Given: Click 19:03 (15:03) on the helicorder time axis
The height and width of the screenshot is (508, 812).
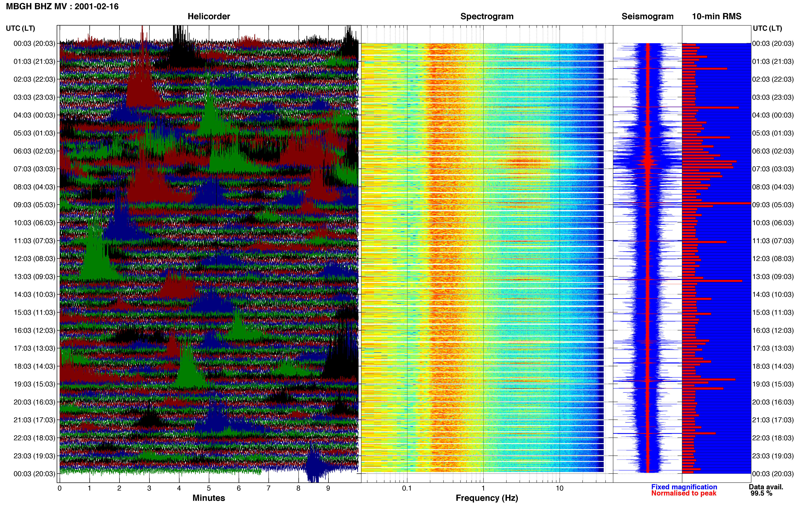Looking at the screenshot, I should click(x=34, y=384).
